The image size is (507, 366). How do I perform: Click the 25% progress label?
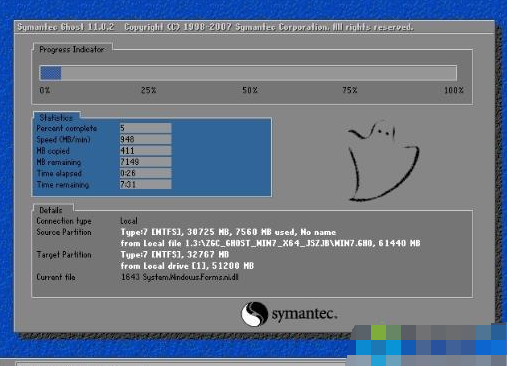[148, 90]
